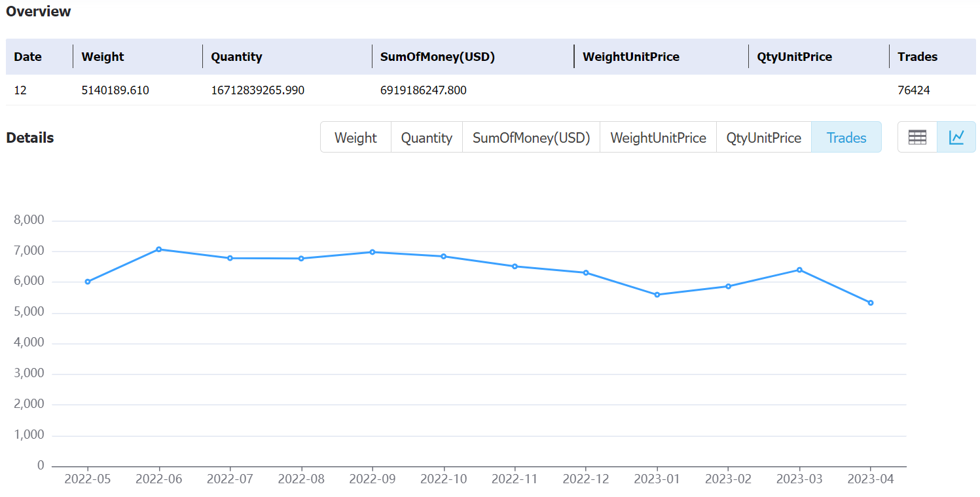Click the 2022-05 x-axis label

coord(88,479)
